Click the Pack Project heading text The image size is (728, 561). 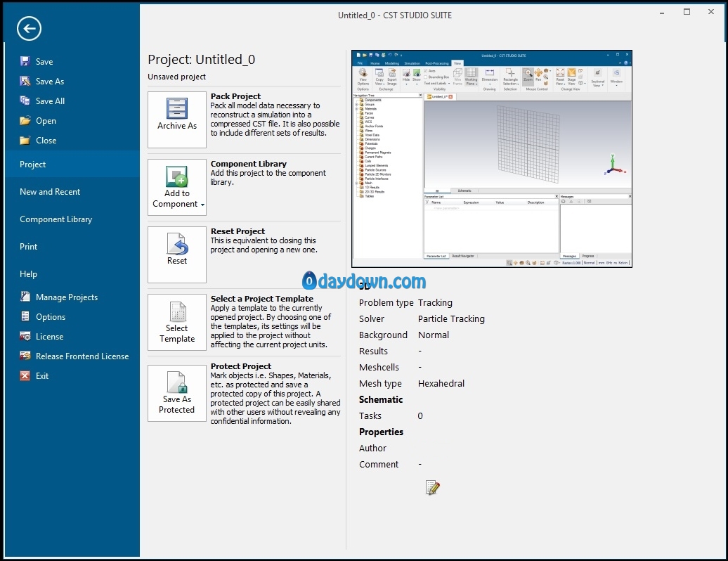pos(235,96)
